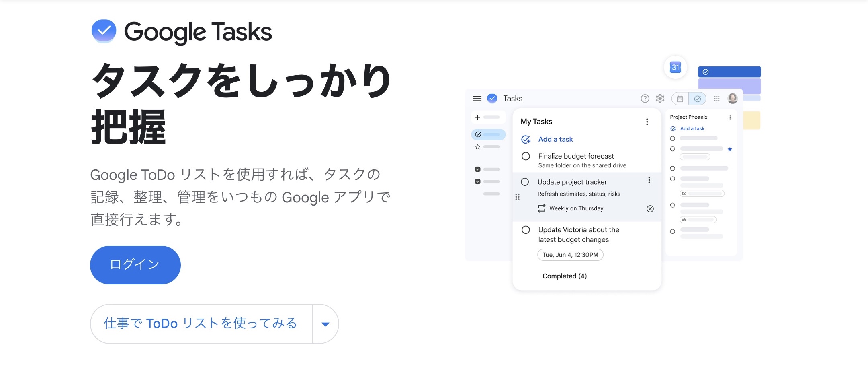
Task: Toggle the second checked list in the sidebar
Action: [478, 181]
